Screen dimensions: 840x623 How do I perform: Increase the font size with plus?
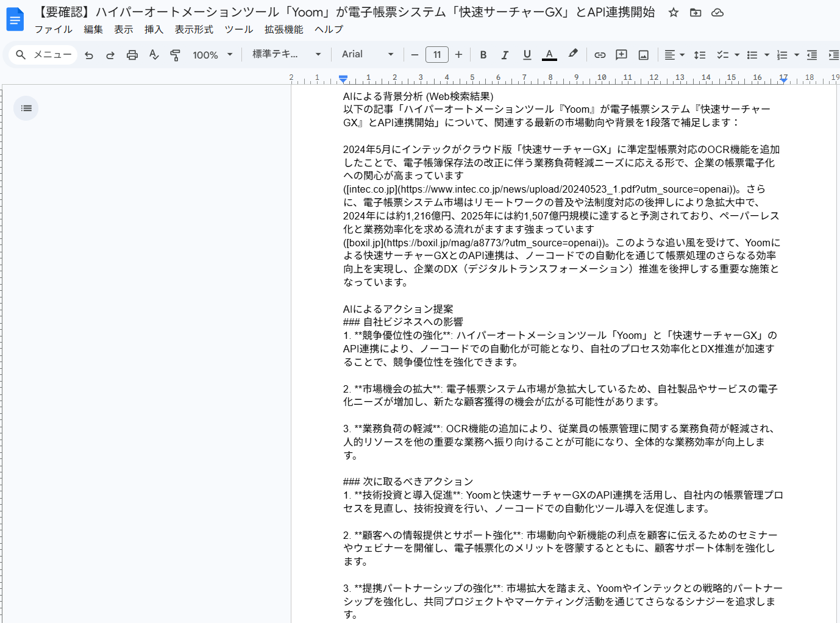458,55
